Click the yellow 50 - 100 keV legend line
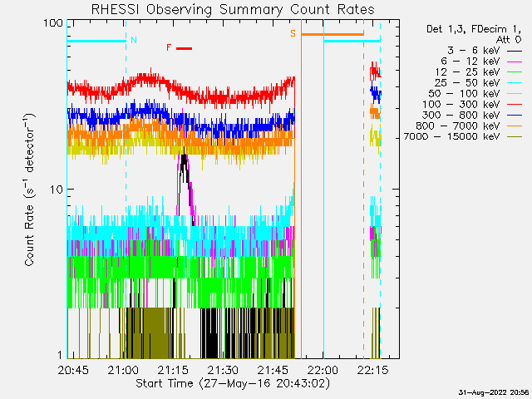The image size is (532, 399). click(x=515, y=94)
